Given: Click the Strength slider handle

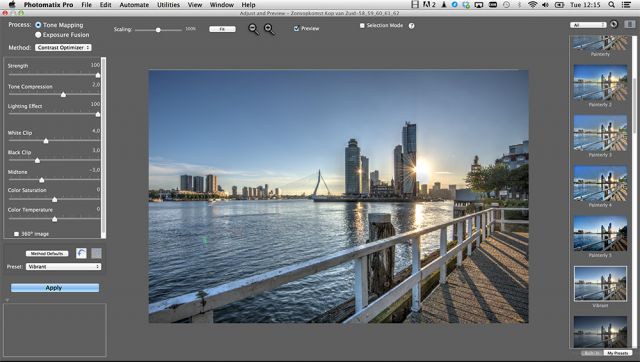Looking at the screenshot, I should 98,75.
